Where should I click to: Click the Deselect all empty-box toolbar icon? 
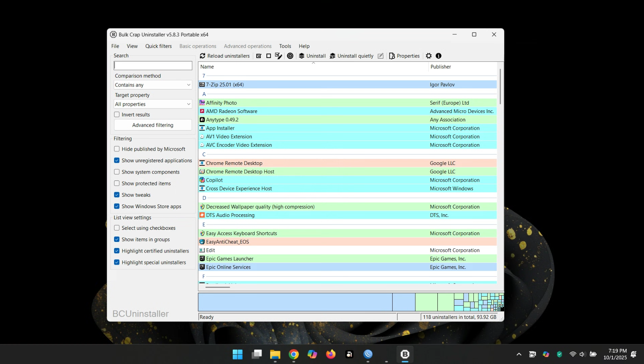[x=269, y=56]
